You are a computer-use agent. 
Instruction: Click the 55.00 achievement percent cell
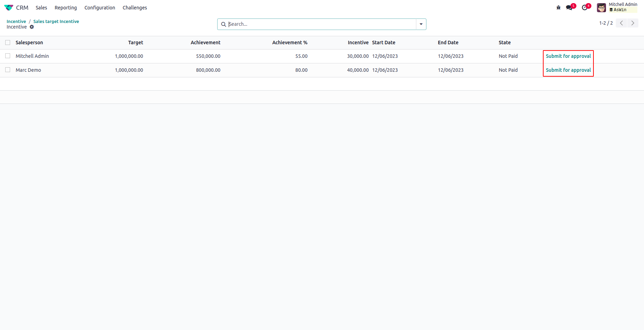[x=301, y=56]
